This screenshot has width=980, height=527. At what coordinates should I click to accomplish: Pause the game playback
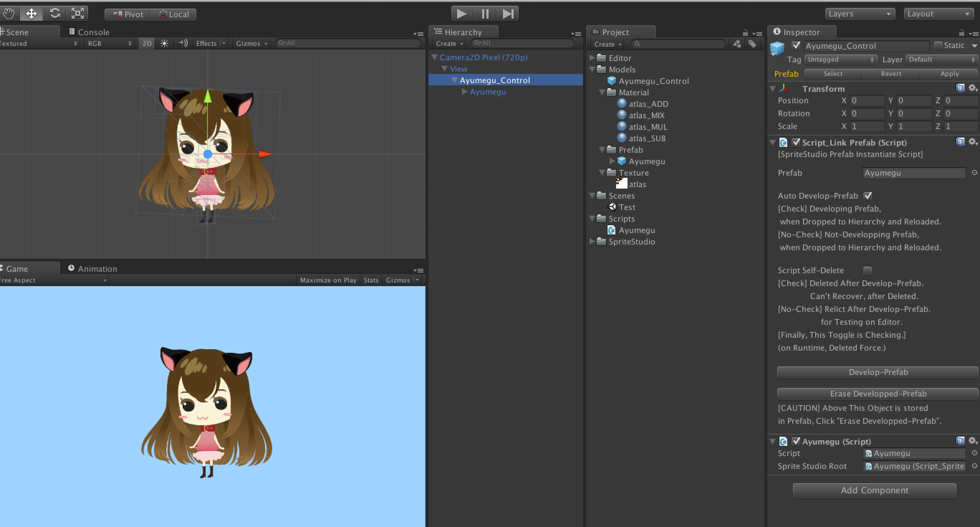pos(485,14)
